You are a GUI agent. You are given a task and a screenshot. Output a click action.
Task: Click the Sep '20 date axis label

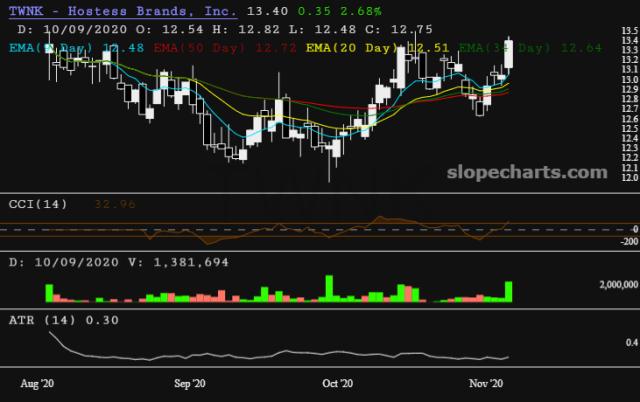coord(189,383)
